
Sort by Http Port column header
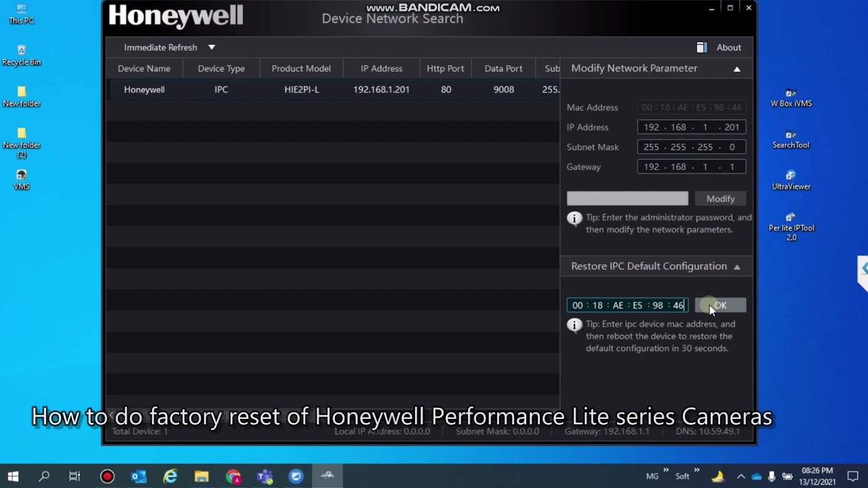(x=446, y=68)
